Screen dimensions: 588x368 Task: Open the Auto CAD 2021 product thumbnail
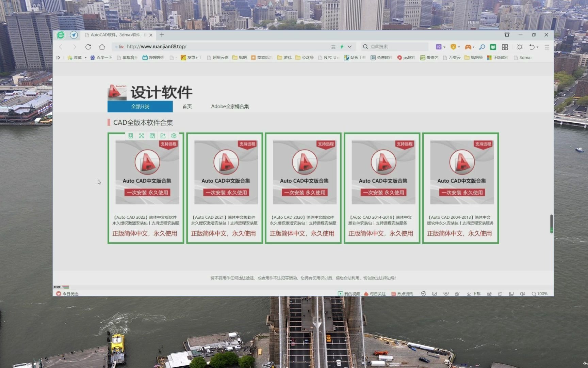tap(226, 172)
